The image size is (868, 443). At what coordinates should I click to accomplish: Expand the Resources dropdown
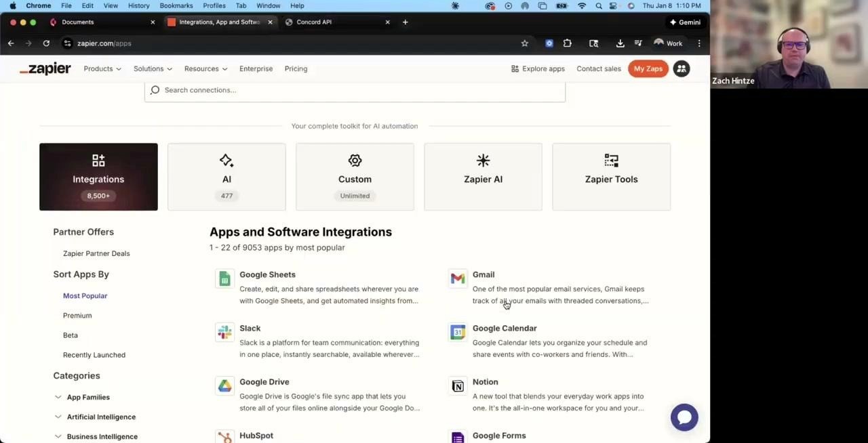(205, 68)
